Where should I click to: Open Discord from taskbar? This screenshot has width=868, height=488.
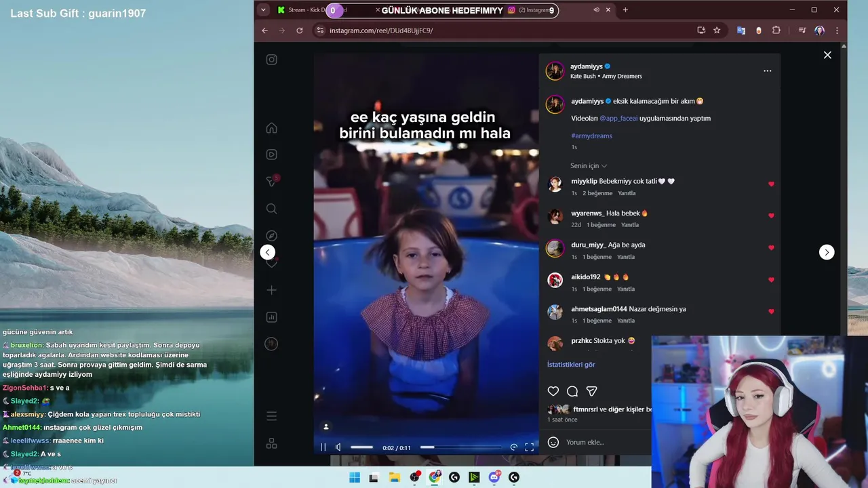[x=494, y=477]
